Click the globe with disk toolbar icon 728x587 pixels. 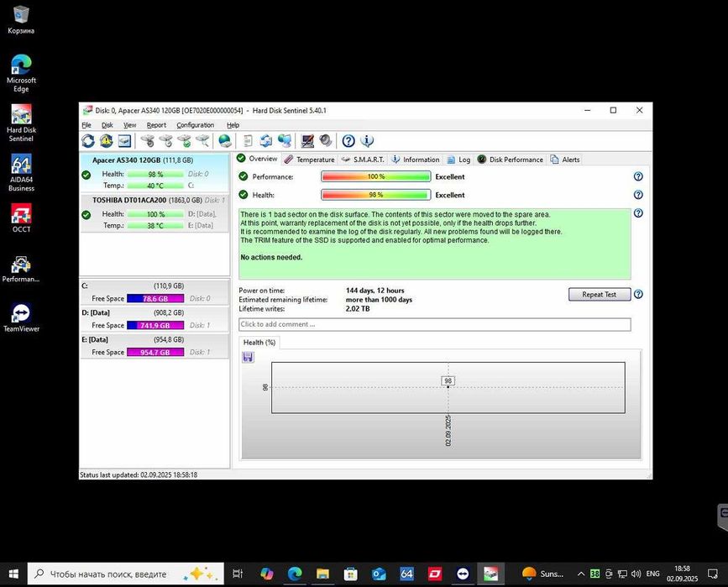225,141
